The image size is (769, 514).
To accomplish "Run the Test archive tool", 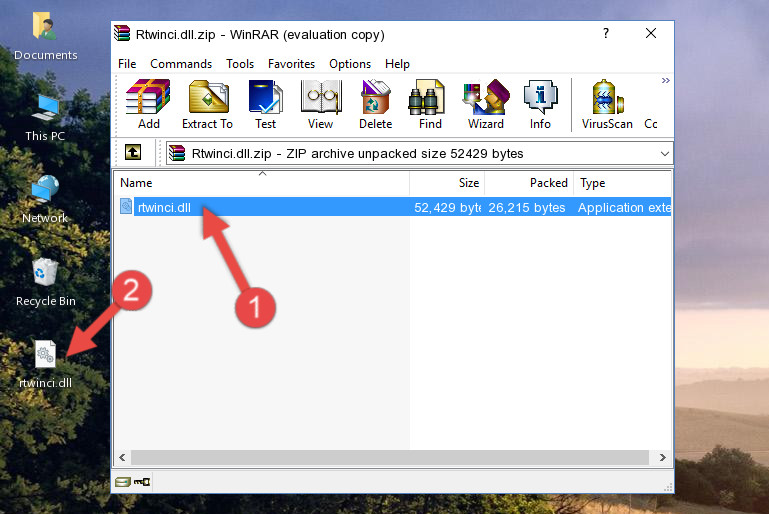I will click(x=265, y=104).
